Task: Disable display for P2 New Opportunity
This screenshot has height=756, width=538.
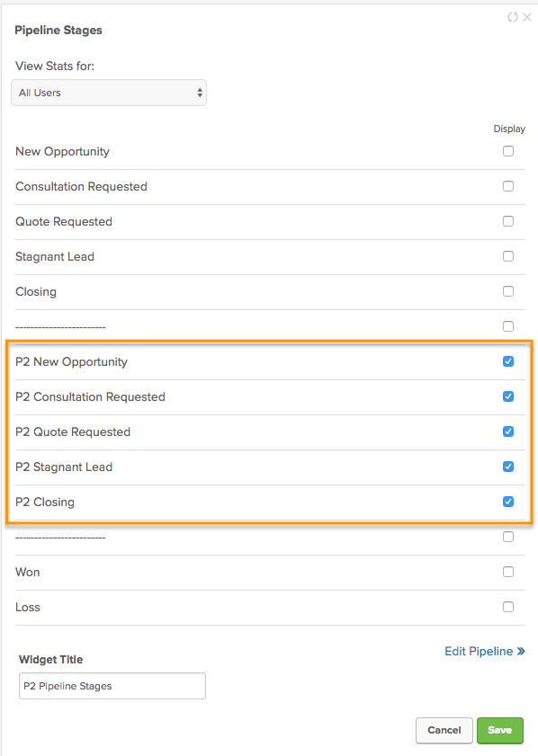Action: [x=508, y=361]
